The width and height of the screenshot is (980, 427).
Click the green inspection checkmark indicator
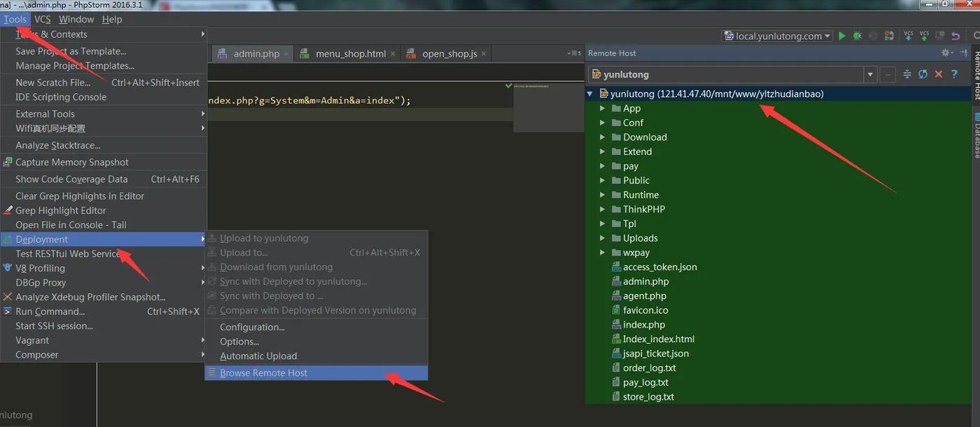click(508, 85)
